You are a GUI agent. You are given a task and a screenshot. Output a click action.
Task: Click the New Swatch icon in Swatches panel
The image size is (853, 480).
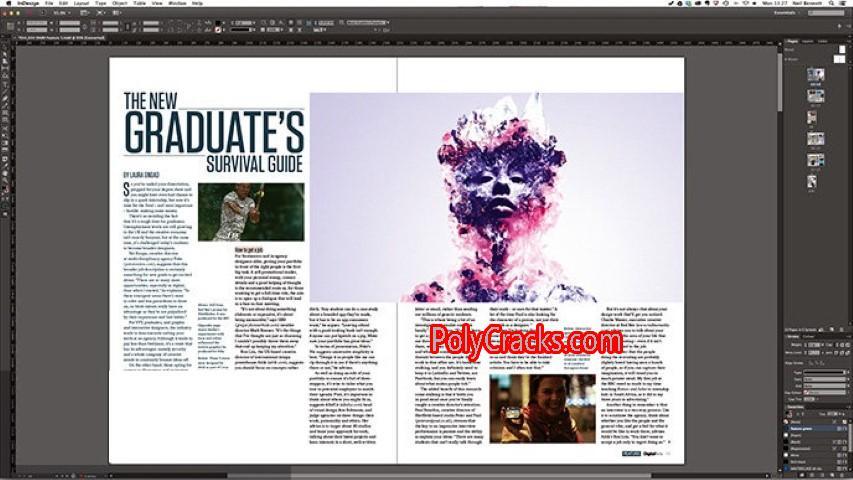832,475
